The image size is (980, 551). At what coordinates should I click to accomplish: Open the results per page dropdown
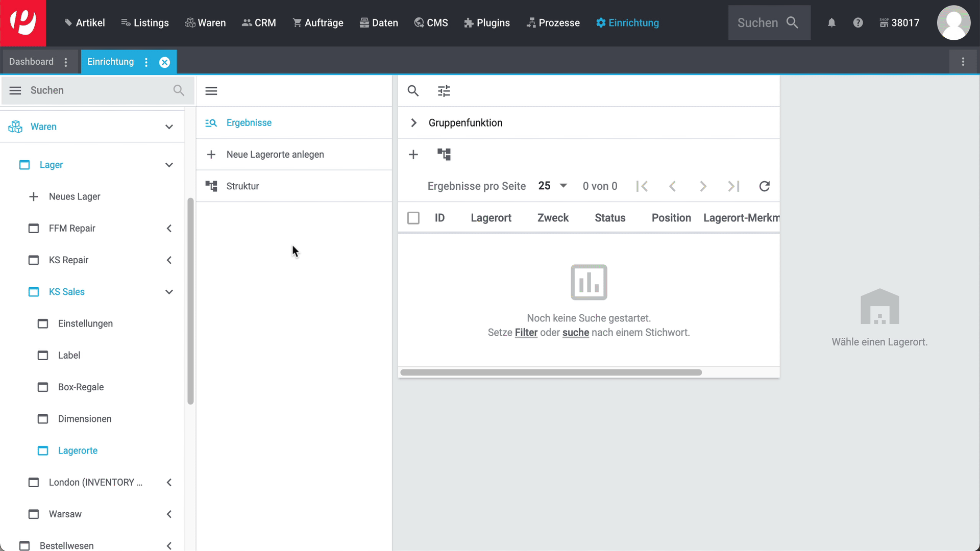point(553,186)
